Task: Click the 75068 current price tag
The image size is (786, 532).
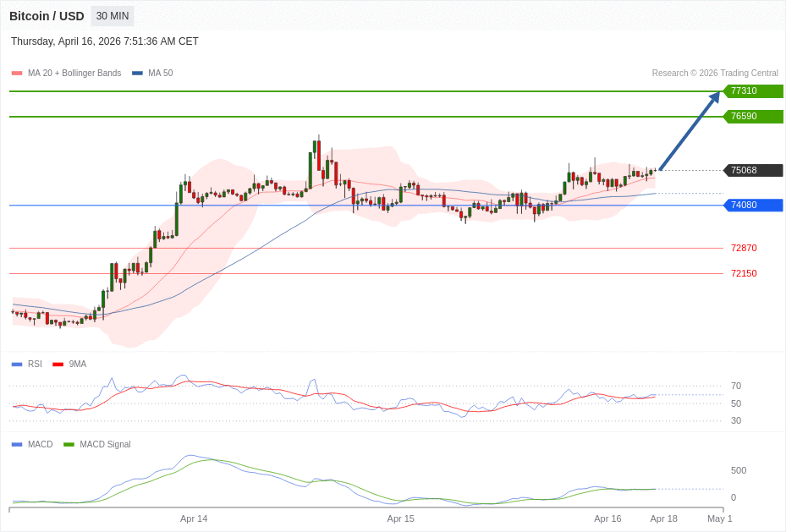Action: tap(753, 170)
